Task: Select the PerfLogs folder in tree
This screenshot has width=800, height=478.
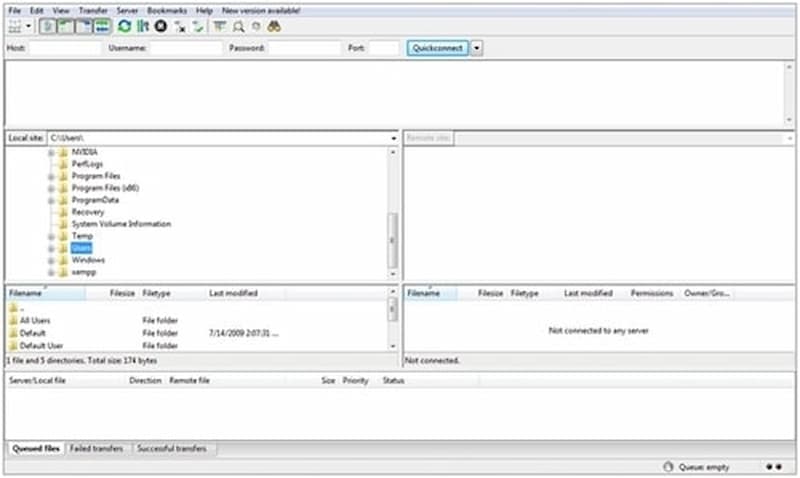Action: tap(87, 164)
